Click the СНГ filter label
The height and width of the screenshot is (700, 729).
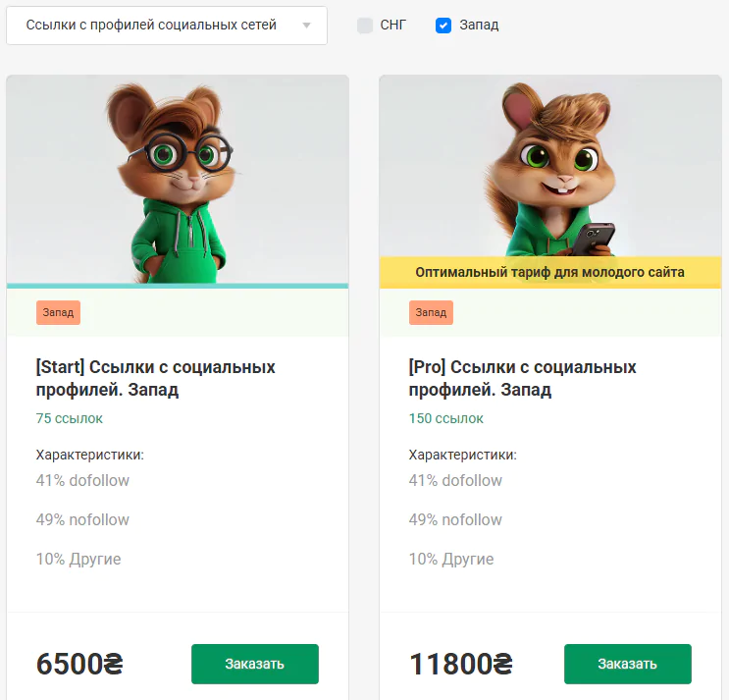click(392, 26)
